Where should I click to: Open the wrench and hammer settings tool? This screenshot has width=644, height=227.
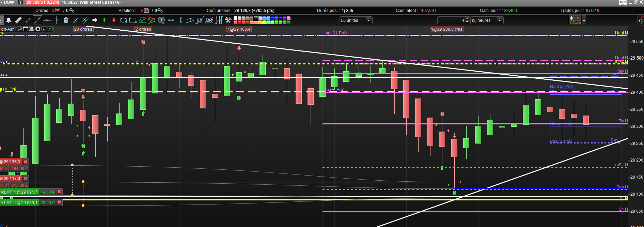[228, 20]
